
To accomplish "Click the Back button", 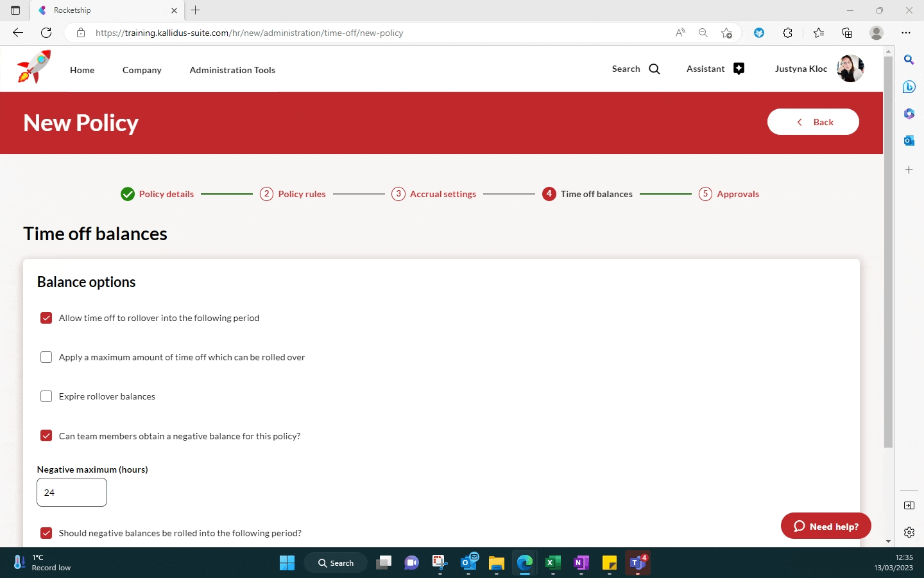I will click(x=813, y=122).
